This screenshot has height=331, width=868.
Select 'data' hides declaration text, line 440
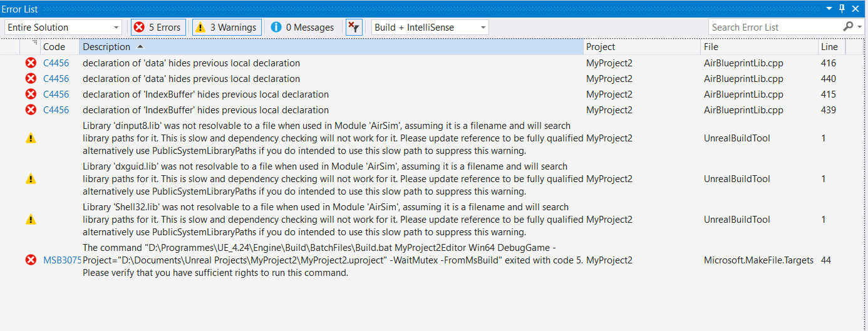[191, 79]
